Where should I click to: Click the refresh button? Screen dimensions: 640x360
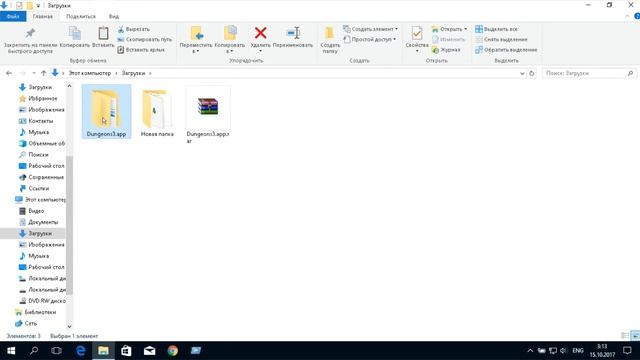(531, 73)
